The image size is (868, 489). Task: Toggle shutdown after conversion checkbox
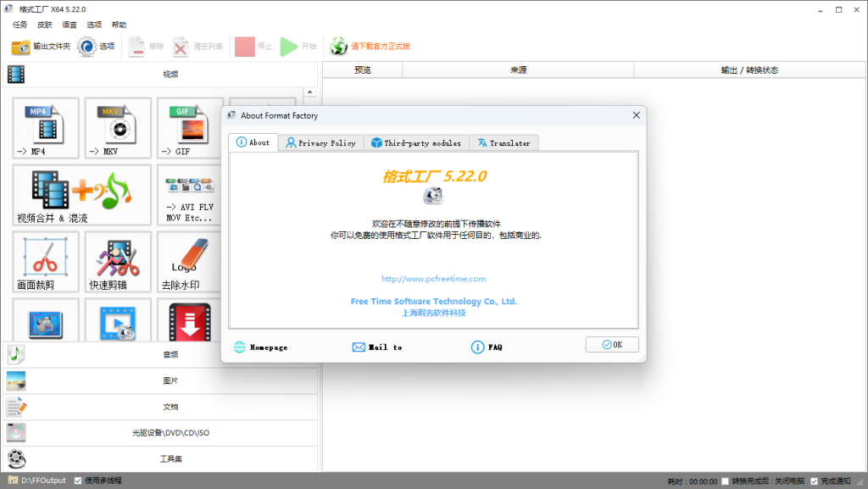pyautogui.click(x=725, y=481)
